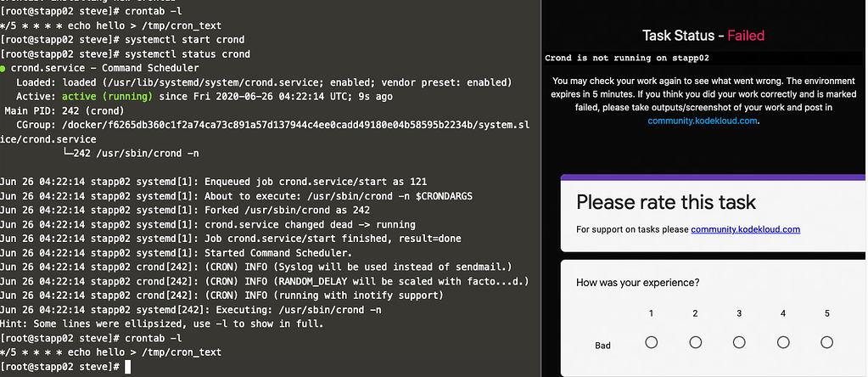Click the green crond.service status dot
Image resolution: width=868 pixels, height=377 pixels.
click(x=5, y=68)
